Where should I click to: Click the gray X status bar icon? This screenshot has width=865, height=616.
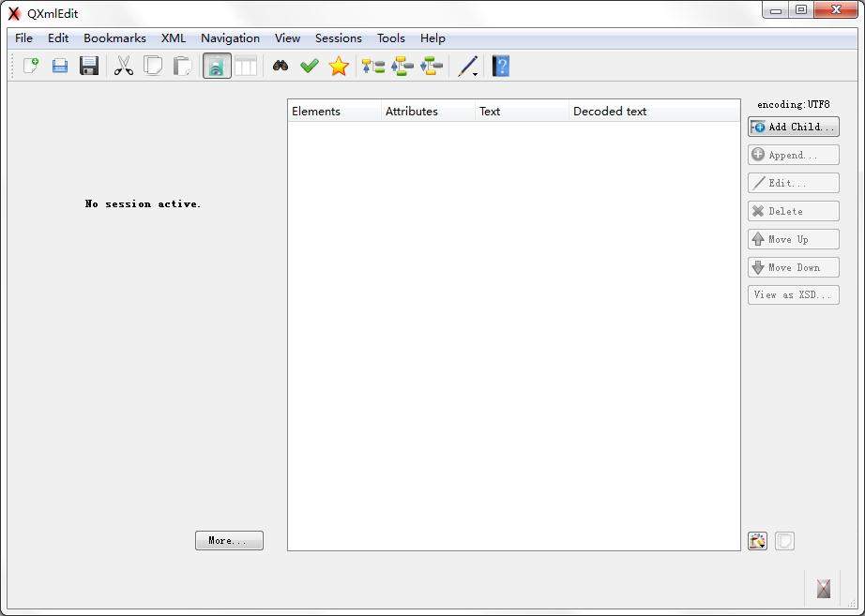pyautogui.click(x=823, y=589)
